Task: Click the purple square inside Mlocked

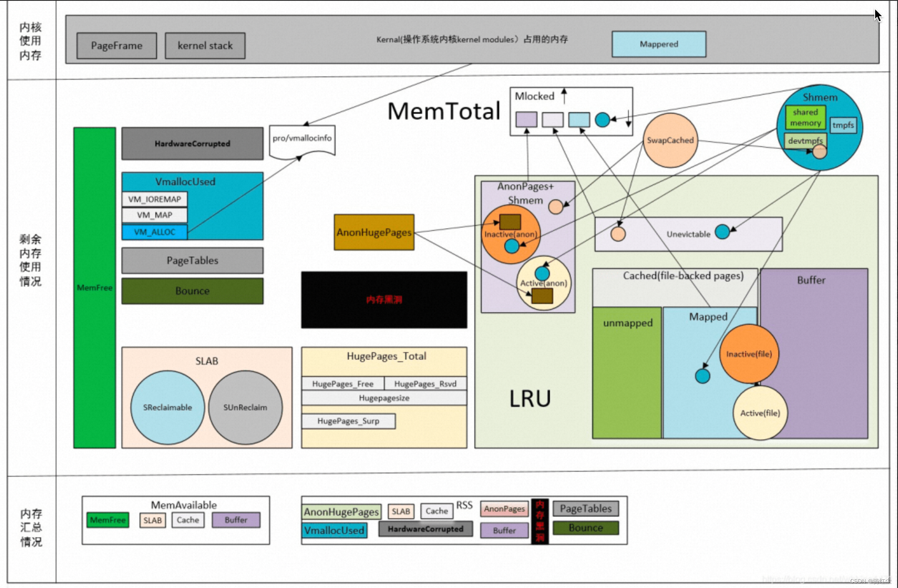Action: tap(526, 120)
